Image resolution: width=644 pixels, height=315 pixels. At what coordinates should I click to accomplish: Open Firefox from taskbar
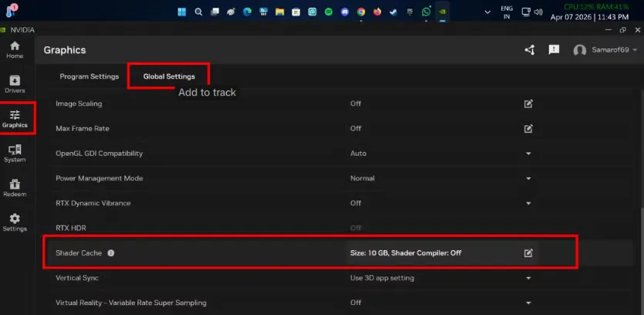pos(377,12)
